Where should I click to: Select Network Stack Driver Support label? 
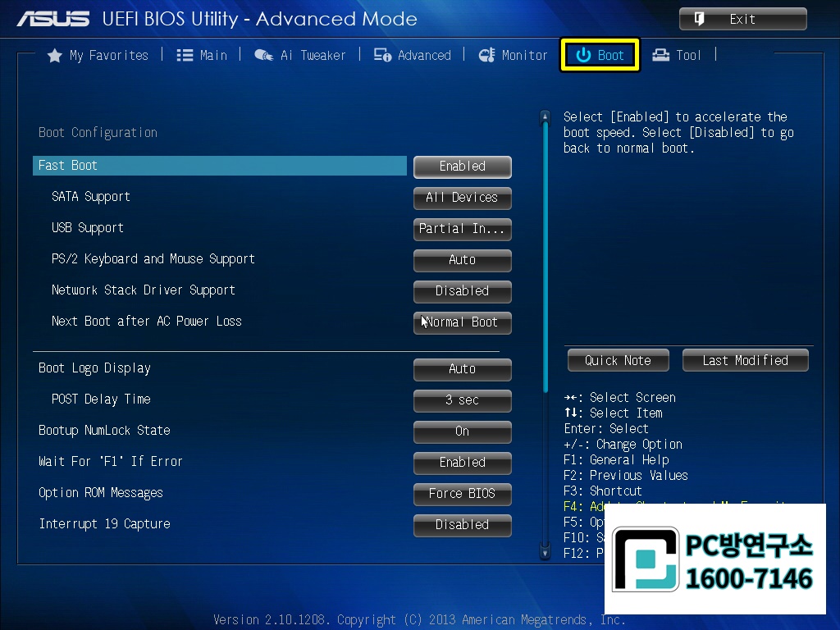click(143, 290)
